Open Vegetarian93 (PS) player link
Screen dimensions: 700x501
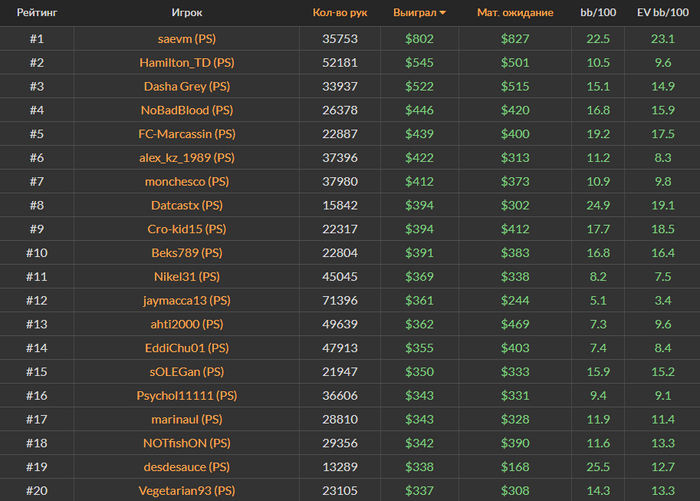tap(186, 490)
